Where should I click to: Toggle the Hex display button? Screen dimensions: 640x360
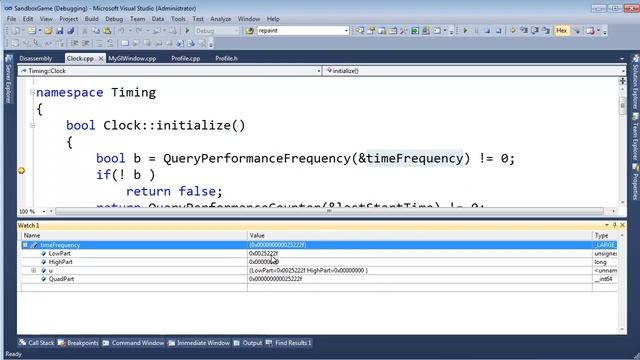[x=562, y=31]
